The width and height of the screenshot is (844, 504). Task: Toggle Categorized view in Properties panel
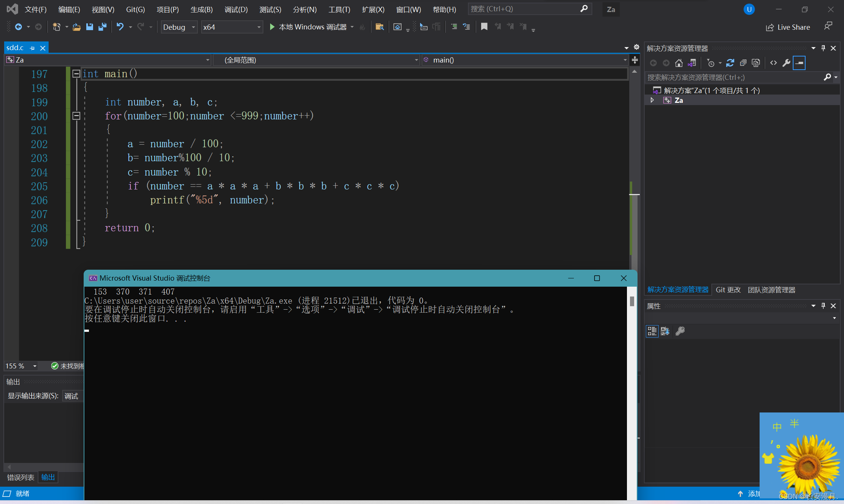pos(652,331)
